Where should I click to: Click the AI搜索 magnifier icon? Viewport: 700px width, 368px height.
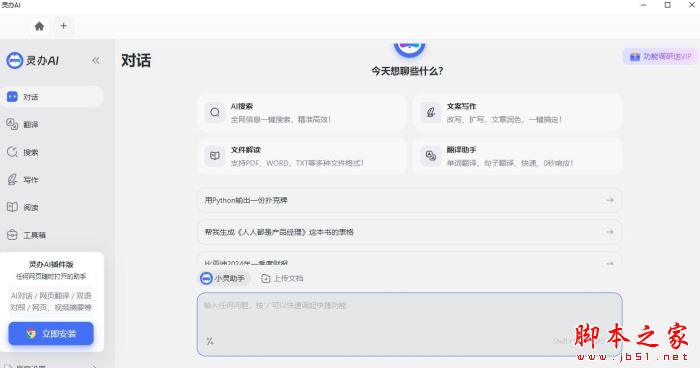coord(215,113)
